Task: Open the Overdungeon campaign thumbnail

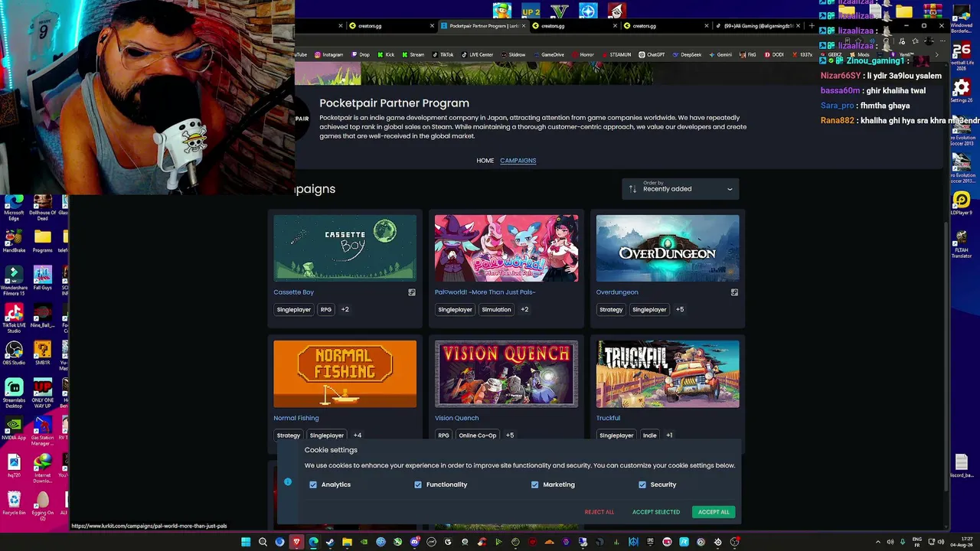Action: (668, 248)
